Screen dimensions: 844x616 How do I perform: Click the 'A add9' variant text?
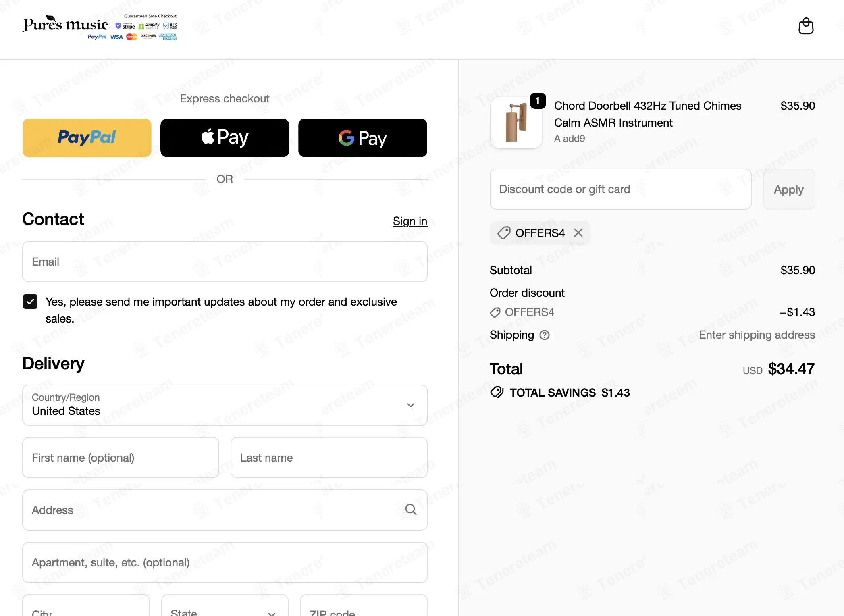pyautogui.click(x=570, y=138)
